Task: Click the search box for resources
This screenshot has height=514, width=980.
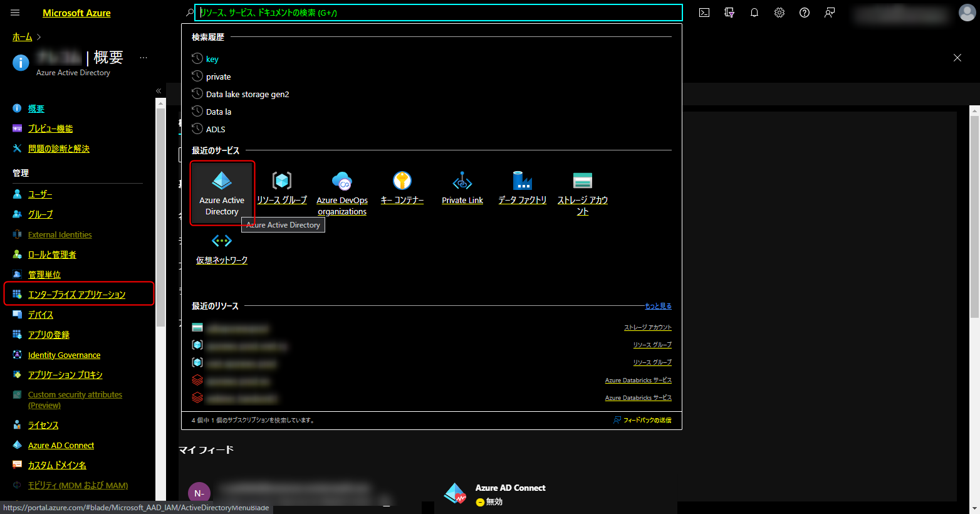Action: pos(439,13)
